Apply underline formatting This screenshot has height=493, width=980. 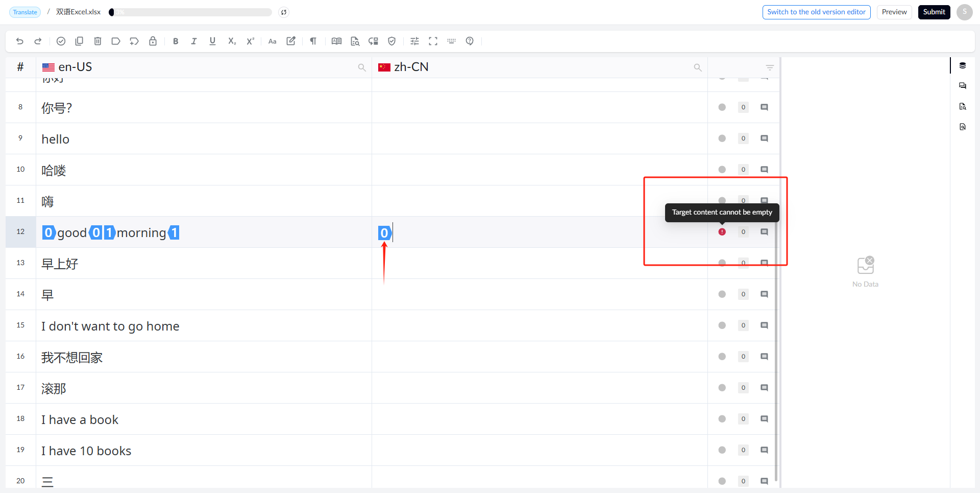tap(212, 41)
